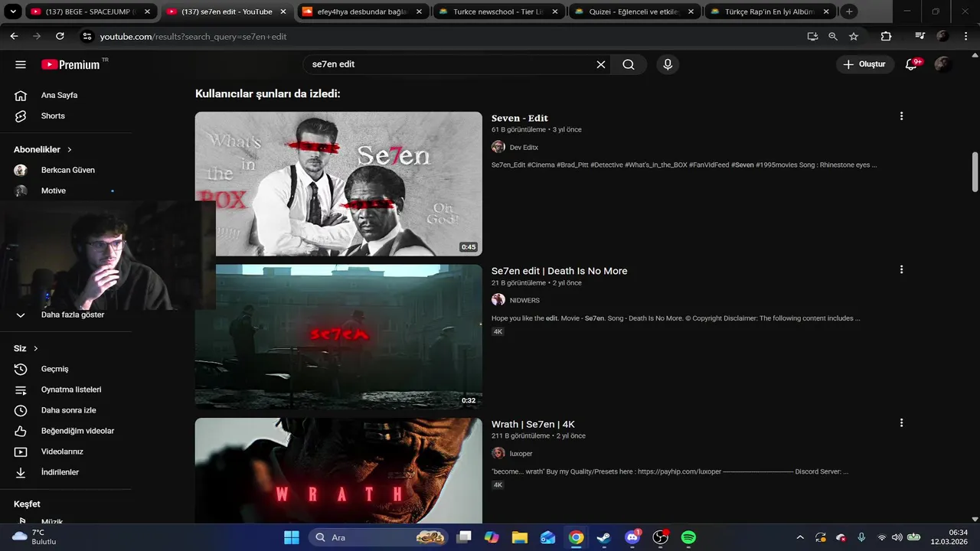Open the browser zoom magnifier icon
Viewport: 980px width, 551px height.
tap(833, 36)
